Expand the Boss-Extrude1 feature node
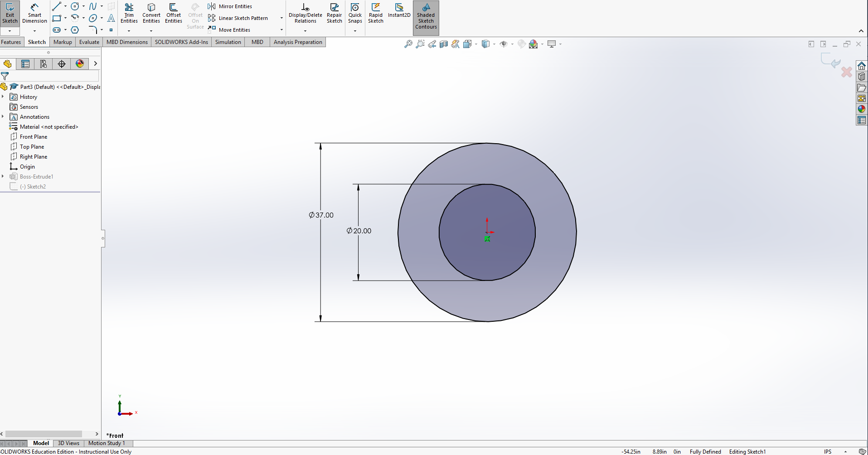The image size is (868, 455). pyautogui.click(x=3, y=176)
